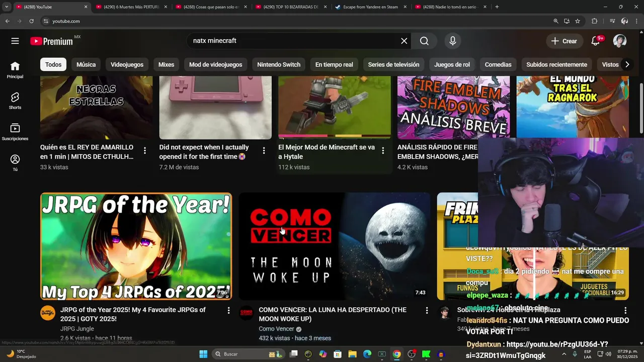Image resolution: width=644 pixels, height=362 pixels.
Task: Open options for El Mejor Mod de Minecraft video
Action: (x=383, y=150)
